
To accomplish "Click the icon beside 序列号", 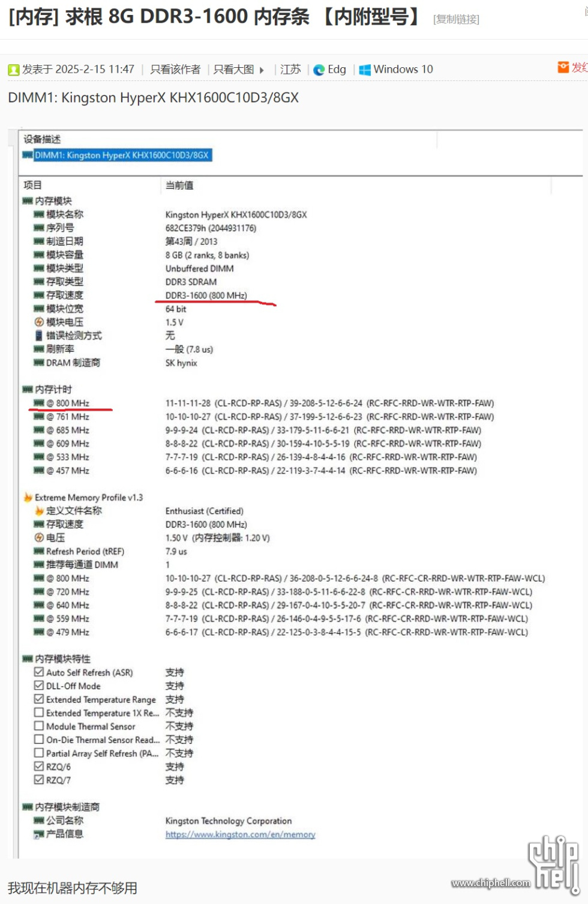I will pyautogui.click(x=39, y=228).
